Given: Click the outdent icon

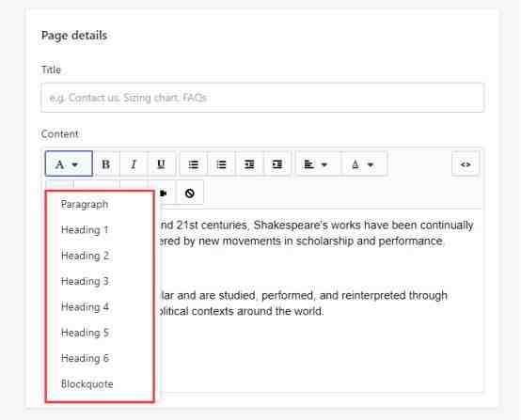Looking at the screenshot, I should (249, 164).
